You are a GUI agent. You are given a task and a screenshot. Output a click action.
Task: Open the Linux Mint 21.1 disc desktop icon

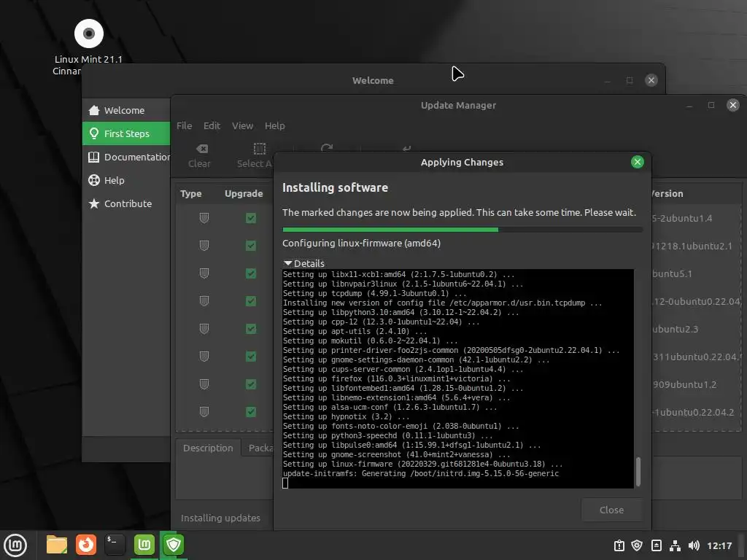pos(88,34)
